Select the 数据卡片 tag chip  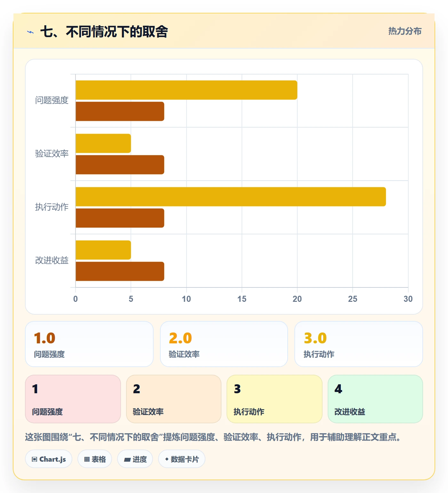[182, 459]
